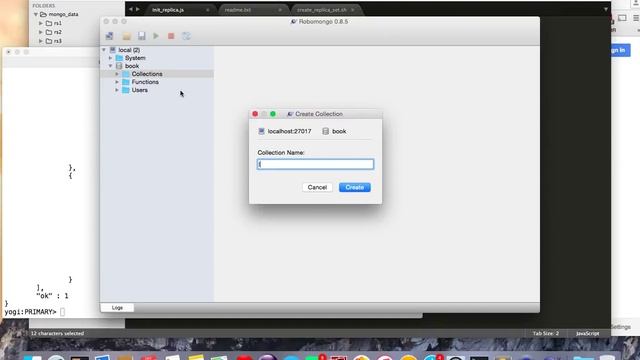Image resolution: width=640 pixels, height=360 pixels.
Task: Close the Create Collection dialog with red button
Action: [255, 114]
